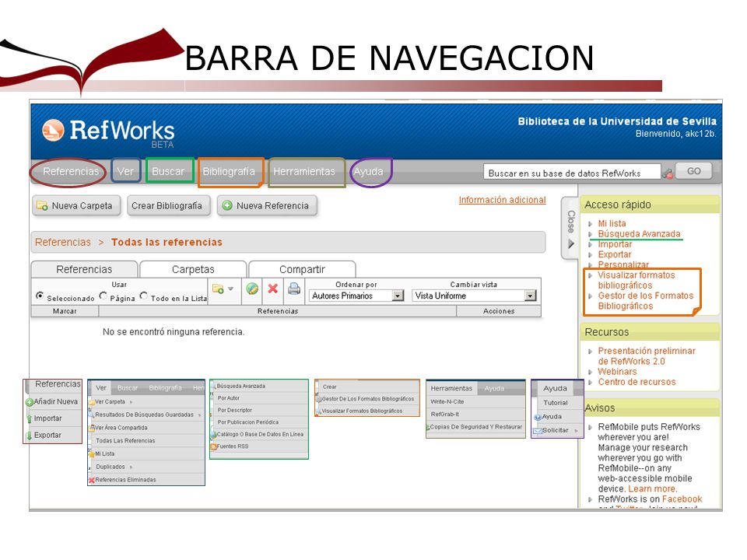Viewport: 747px width, 560px height.
Task: Click the red X icon beside Referencias Eliminadas
Action: point(92,480)
